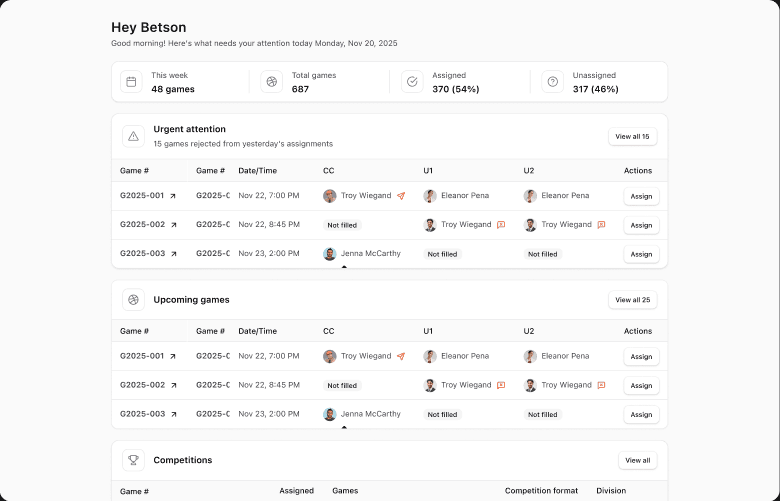
Task: Click View all 25 button
Action: (632, 300)
